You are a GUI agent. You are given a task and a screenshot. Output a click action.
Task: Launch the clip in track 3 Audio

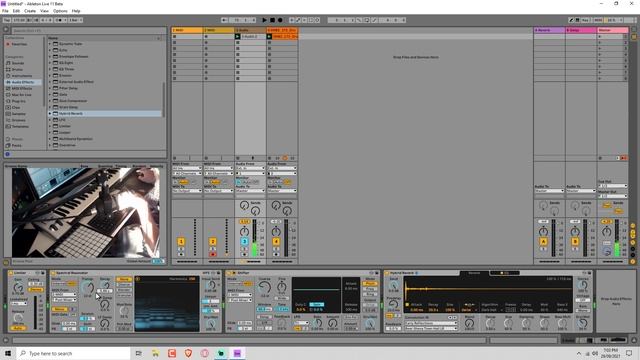pos(238,36)
